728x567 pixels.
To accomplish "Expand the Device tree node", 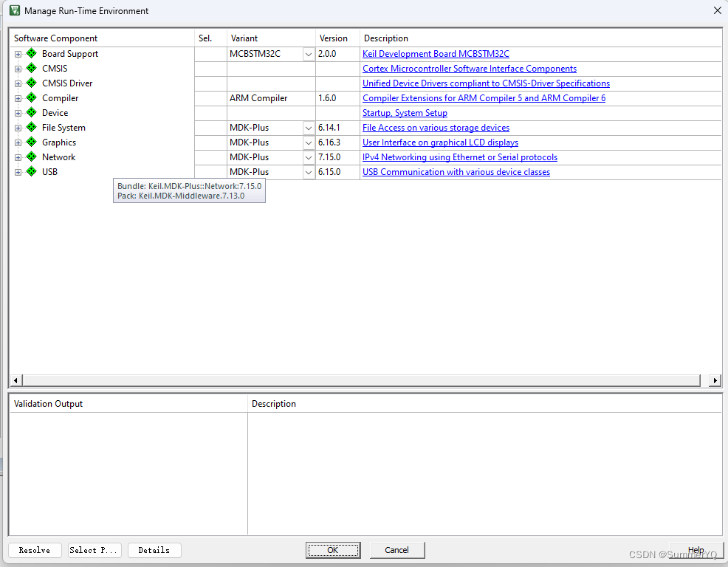I will pos(18,113).
